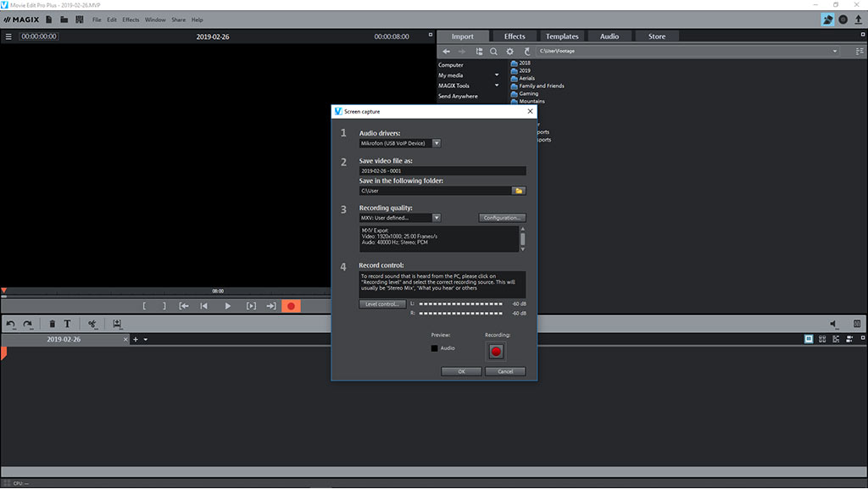The height and width of the screenshot is (489, 868).
Task: Click the Configuration... button
Action: pyautogui.click(x=502, y=218)
